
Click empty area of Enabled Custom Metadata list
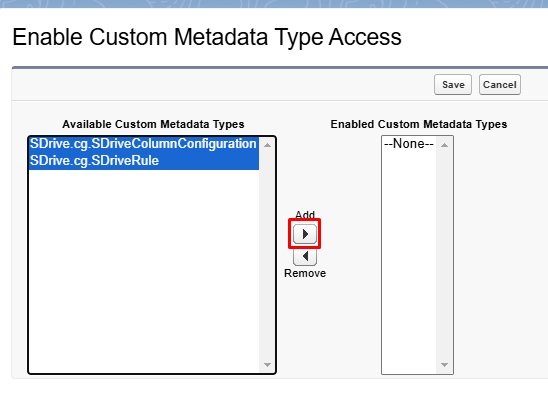(x=409, y=262)
